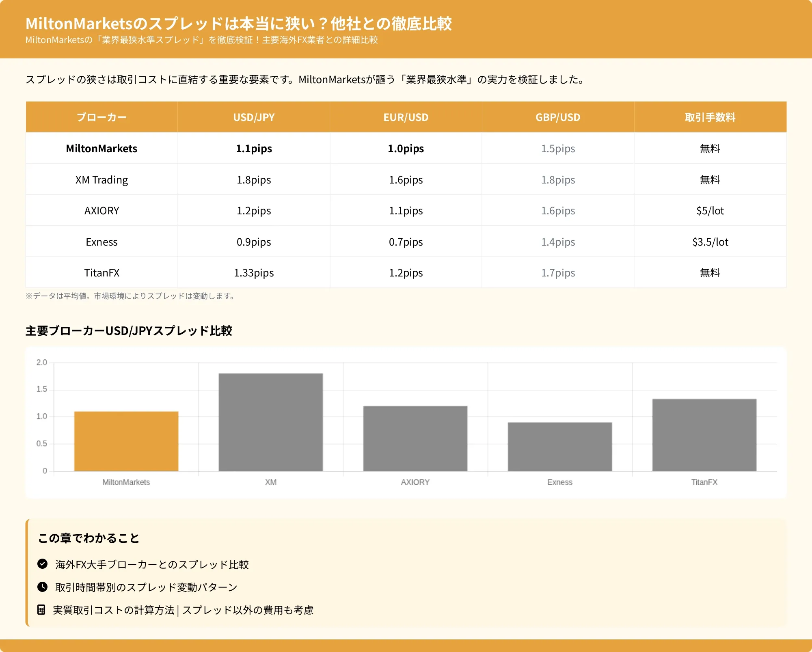This screenshot has height=652, width=812.
Task: Click the USD/JPY column header
Action: (x=254, y=117)
